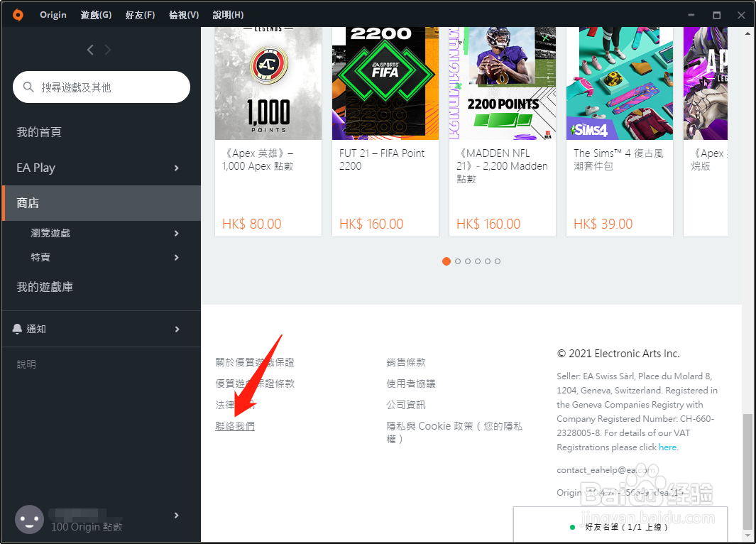Screen dimensions: 756x544
Task: Click the search magnifier icon
Action: (28, 86)
